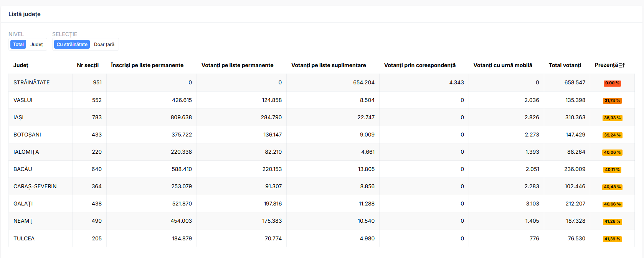This screenshot has height=258, width=644.
Task: Click the red 0.00 % turnout badge
Action: (612, 83)
